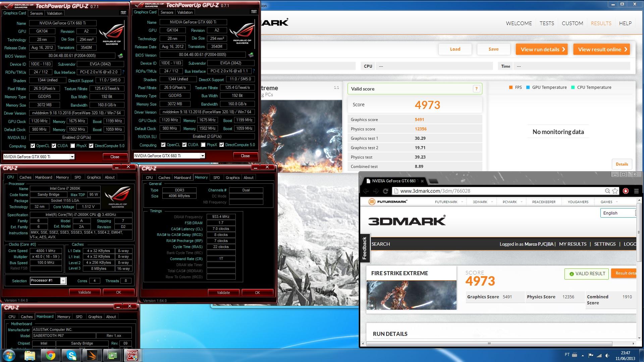Switch to Validation tab in right GPU-Z
Viewport: 644px width, 362px height.
(x=185, y=12)
